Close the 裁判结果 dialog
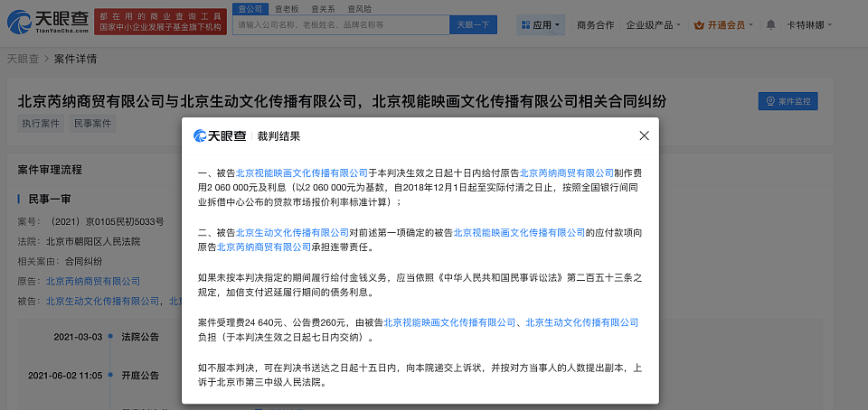This screenshot has width=868, height=410. pos(644,136)
